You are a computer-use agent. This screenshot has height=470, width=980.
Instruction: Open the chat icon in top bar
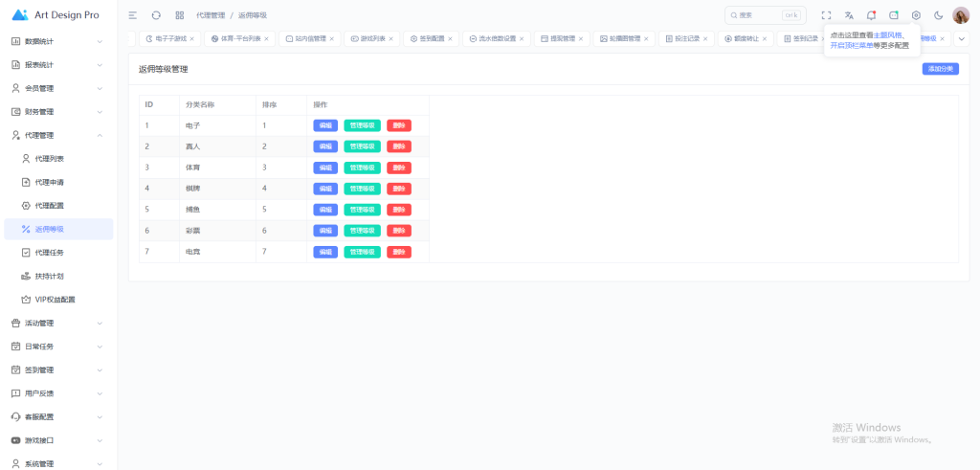click(x=894, y=15)
